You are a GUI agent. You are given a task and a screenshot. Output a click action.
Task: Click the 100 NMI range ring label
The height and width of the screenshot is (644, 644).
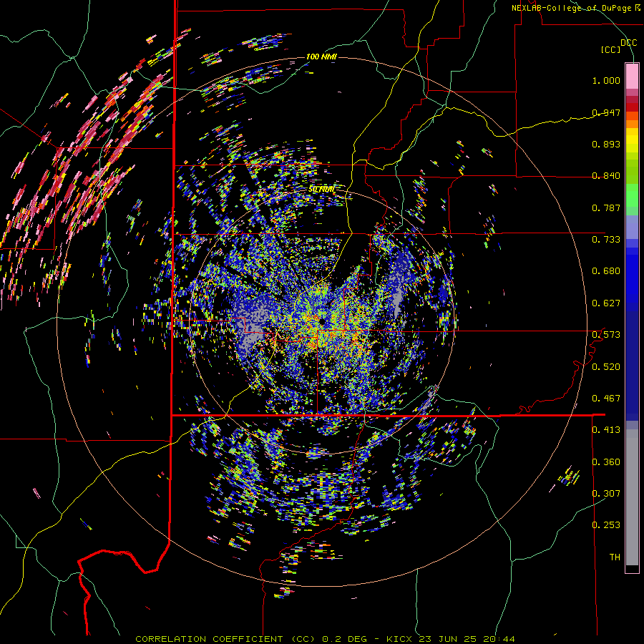tap(321, 57)
